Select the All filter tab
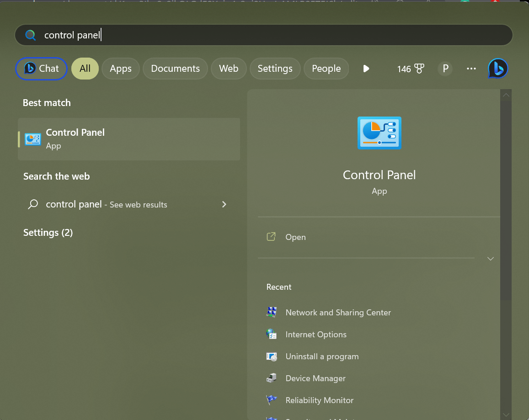Viewport: 529px width, 420px height. (85, 69)
